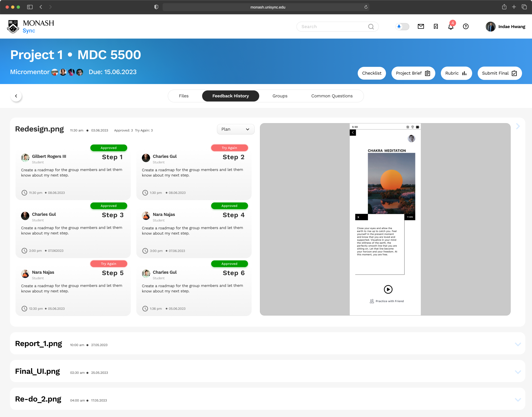Switch to the Files tab
Image resolution: width=532 pixels, height=417 pixels.
[184, 96]
